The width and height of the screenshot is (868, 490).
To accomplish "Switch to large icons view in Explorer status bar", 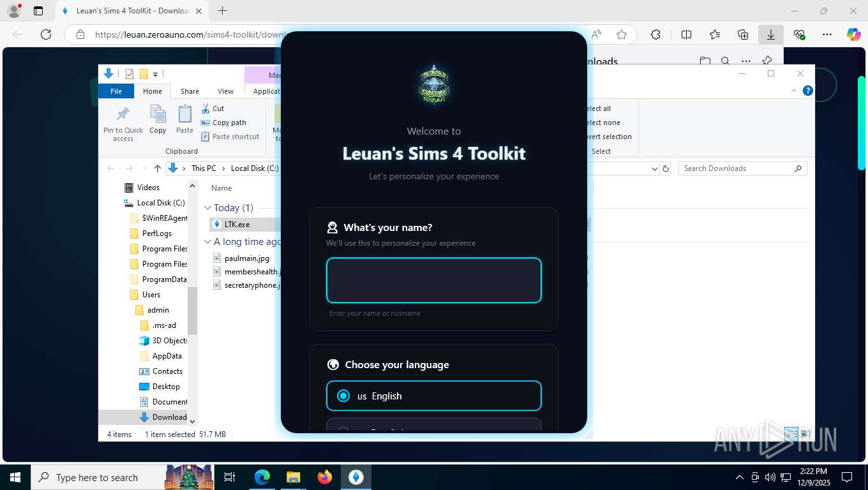I will pos(805,434).
